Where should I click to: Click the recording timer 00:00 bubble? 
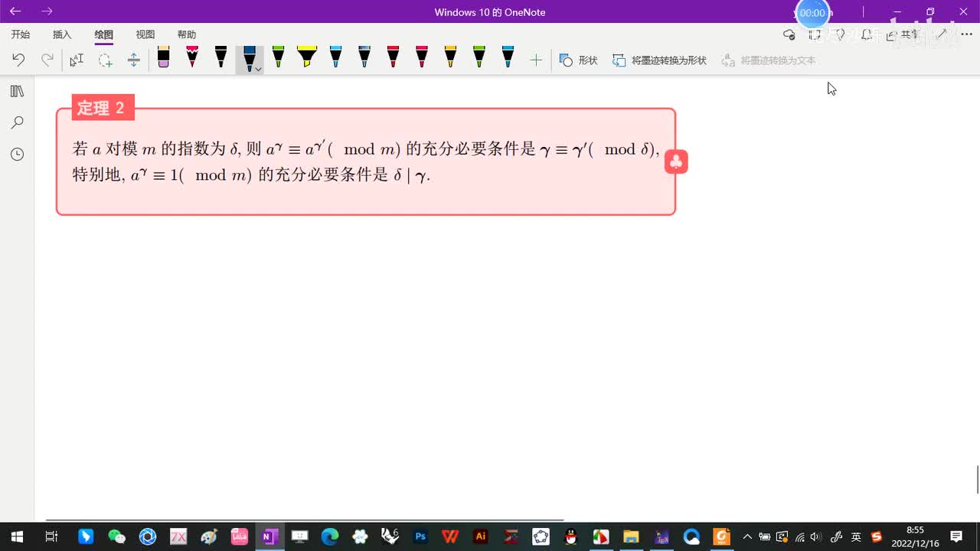tap(812, 13)
